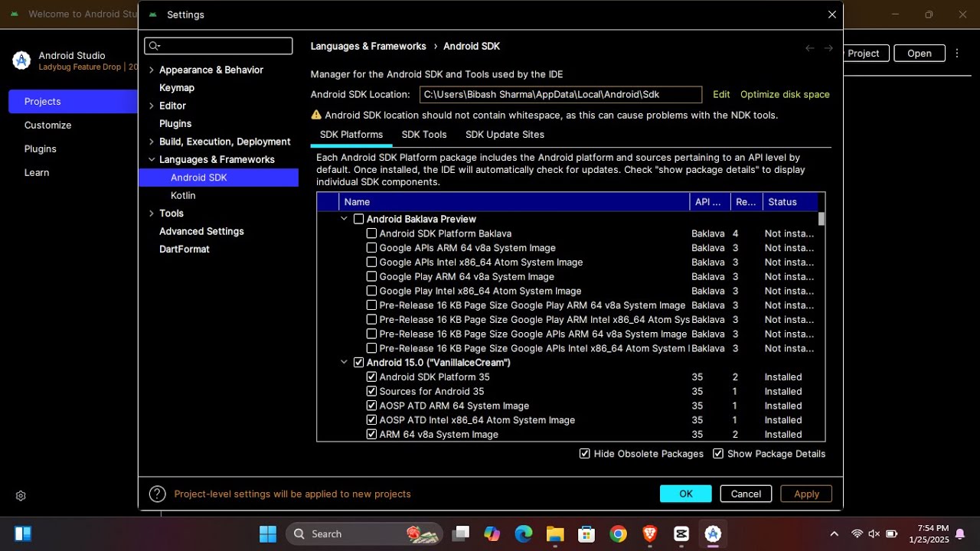Image resolution: width=980 pixels, height=551 pixels.
Task: Toggle Hide Obsolete Packages checkbox
Action: coord(585,454)
